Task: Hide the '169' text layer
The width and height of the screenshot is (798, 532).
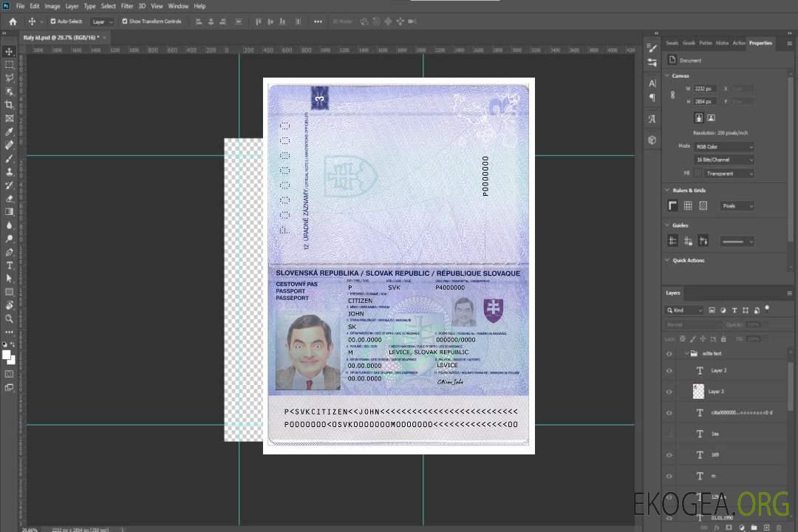Action: (669, 455)
